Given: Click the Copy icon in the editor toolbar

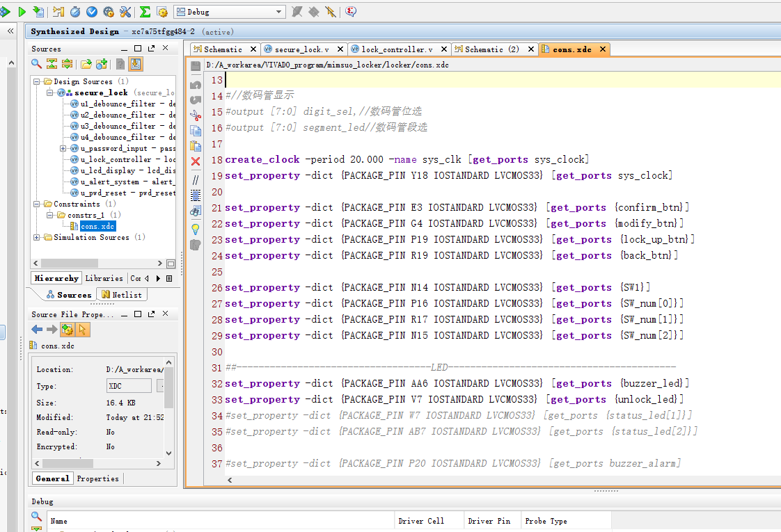Looking at the screenshot, I should point(195,131).
